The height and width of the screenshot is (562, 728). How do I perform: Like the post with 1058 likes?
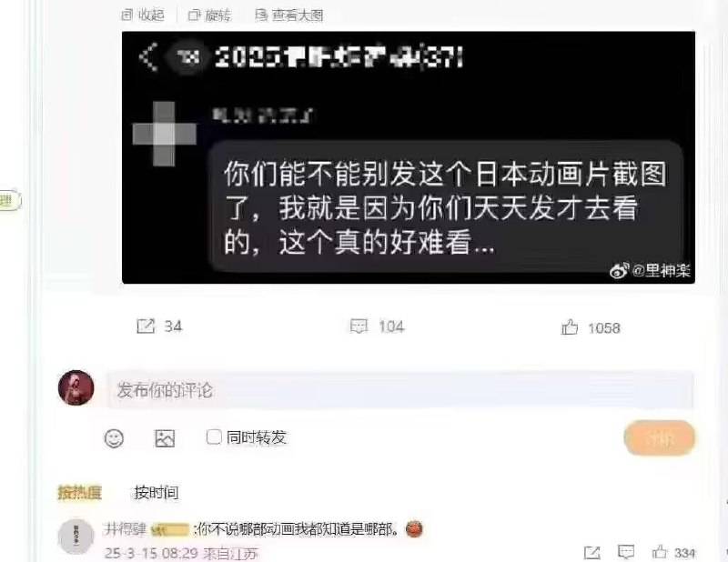coord(570,327)
